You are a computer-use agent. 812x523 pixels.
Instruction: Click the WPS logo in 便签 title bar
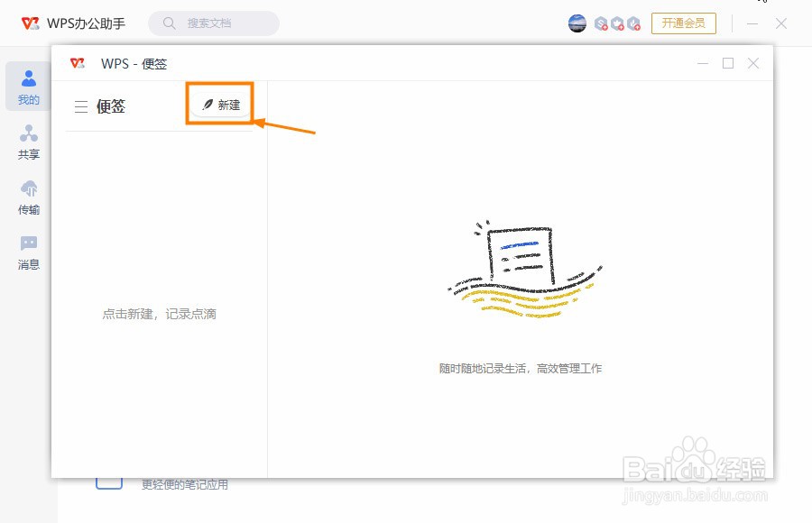(78, 63)
